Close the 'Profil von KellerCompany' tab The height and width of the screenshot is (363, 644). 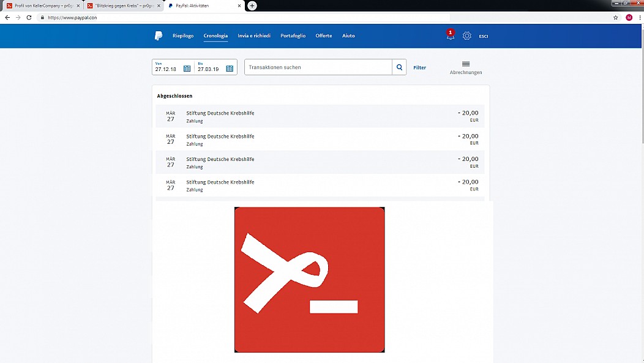tap(78, 6)
